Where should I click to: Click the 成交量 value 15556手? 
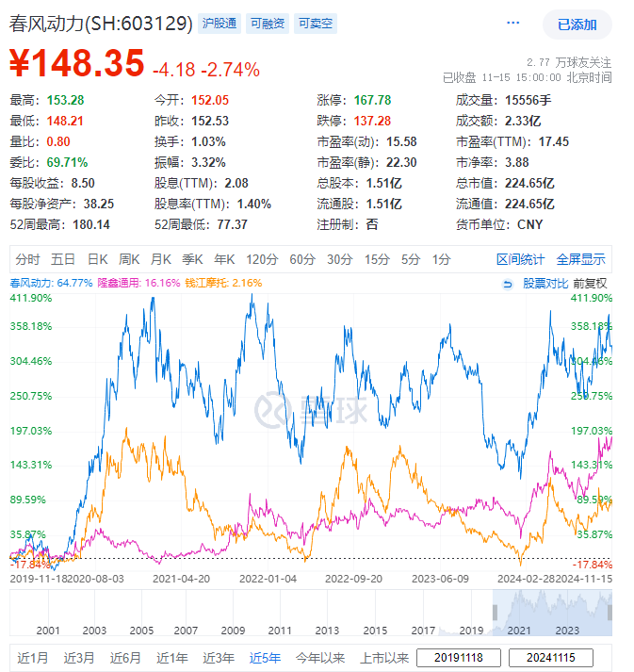pos(528,100)
